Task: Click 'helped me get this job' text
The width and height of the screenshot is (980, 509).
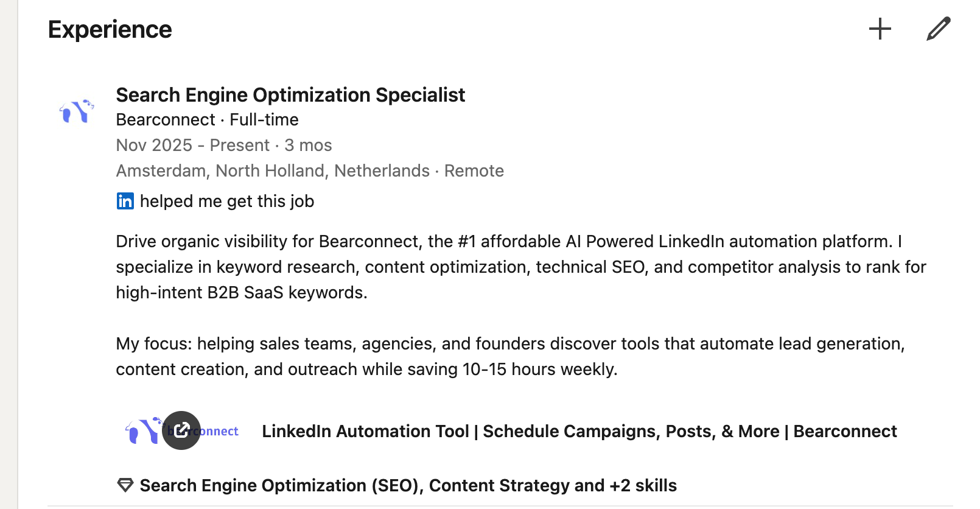Action: pos(227,201)
